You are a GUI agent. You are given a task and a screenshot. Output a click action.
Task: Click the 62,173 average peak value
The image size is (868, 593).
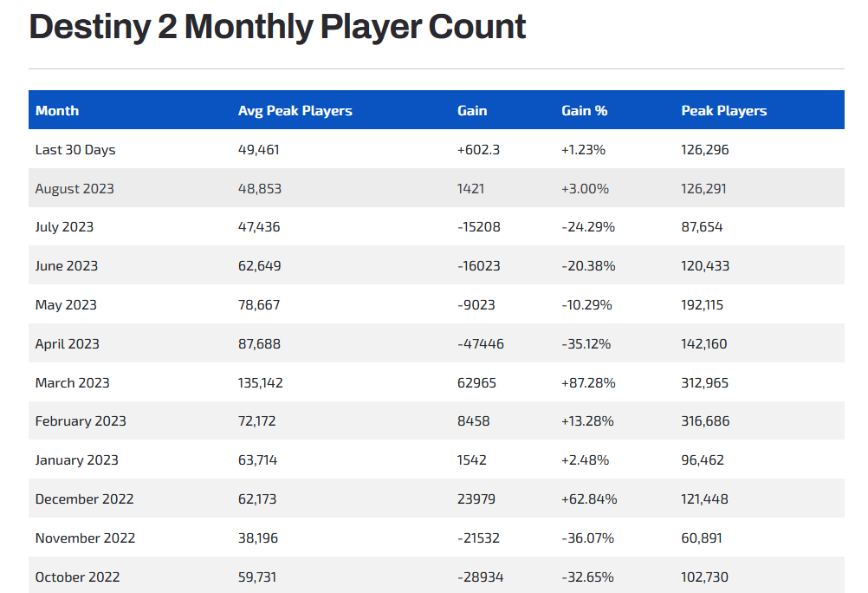pyautogui.click(x=257, y=499)
